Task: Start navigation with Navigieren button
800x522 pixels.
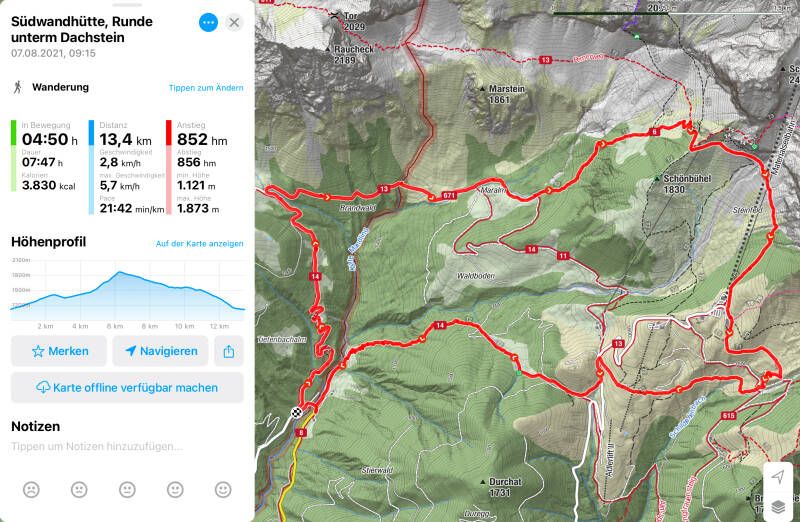Action: click(160, 351)
